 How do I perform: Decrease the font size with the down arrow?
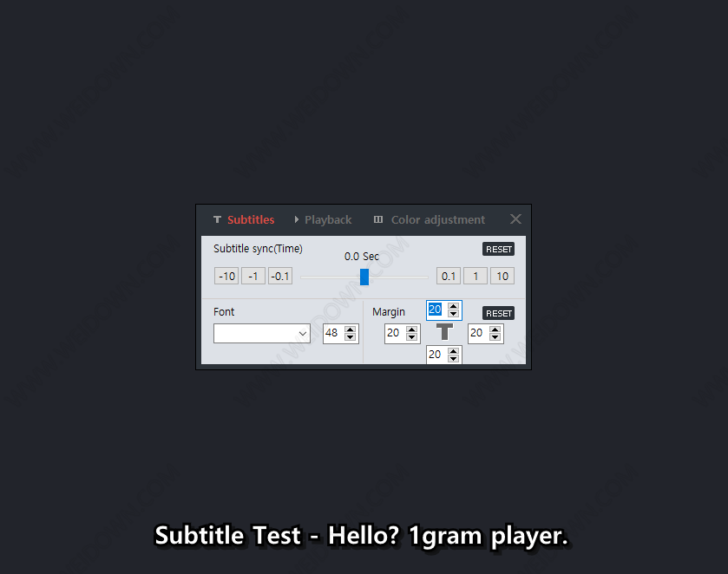pyautogui.click(x=351, y=337)
